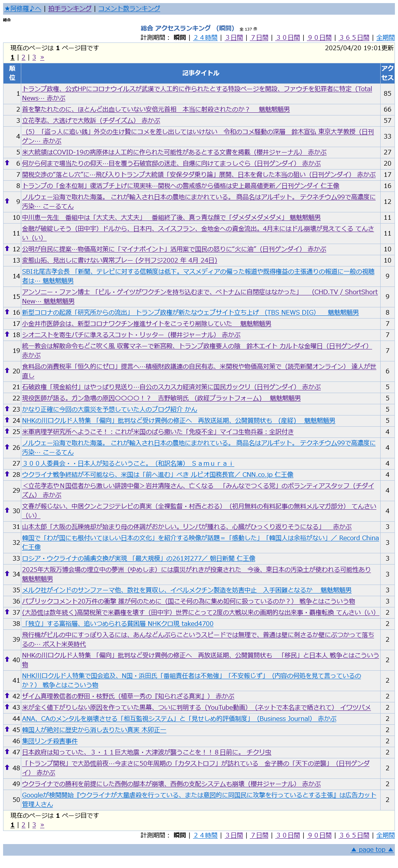398x868 pixels.
Task: Click the up-arrow icon beside rank 12
Action: (7, 248)
